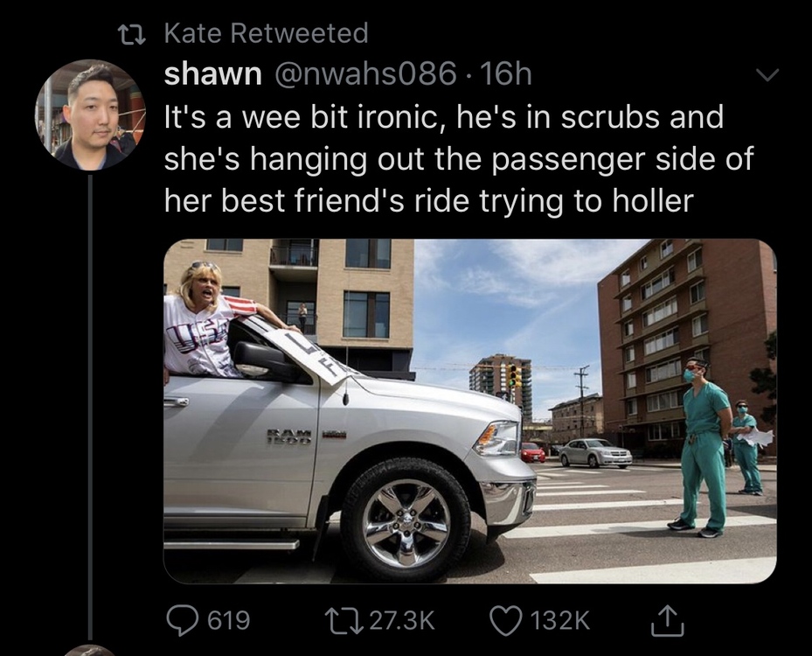Image resolution: width=812 pixels, height=656 pixels.
Task: Click the 16h timestamp
Action: pyautogui.click(x=505, y=74)
